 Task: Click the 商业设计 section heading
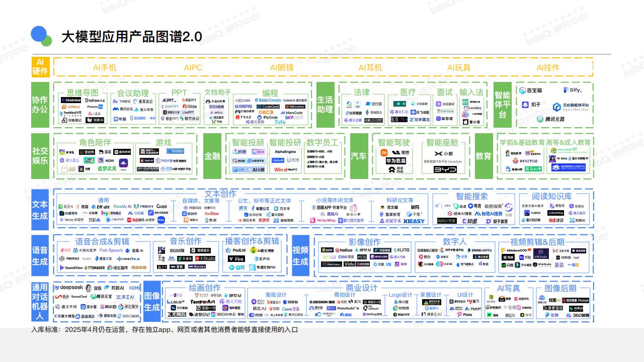point(362,288)
